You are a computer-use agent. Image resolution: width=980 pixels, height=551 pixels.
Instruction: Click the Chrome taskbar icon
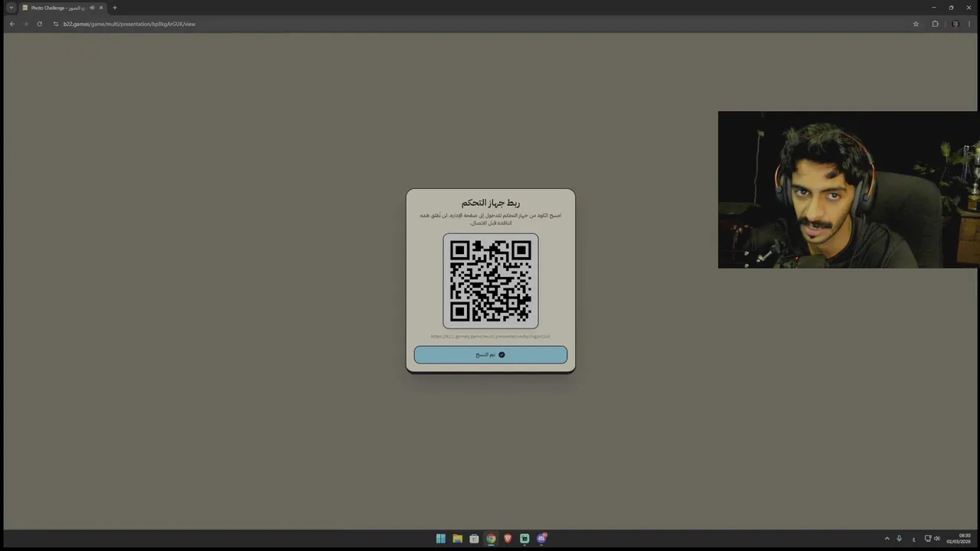491,539
